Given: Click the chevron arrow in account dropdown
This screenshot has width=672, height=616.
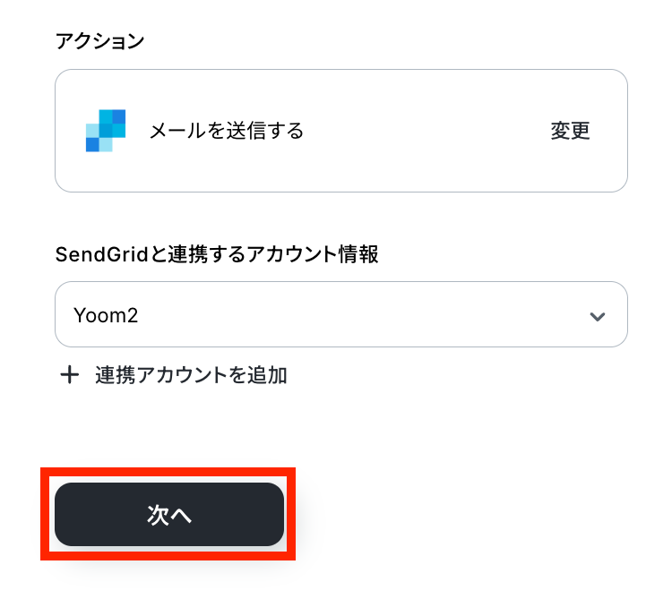Looking at the screenshot, I should point(598,316).
